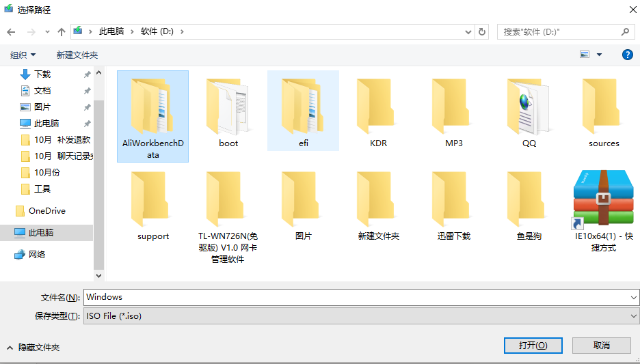Select the QQ folder

tap(529, 111)
